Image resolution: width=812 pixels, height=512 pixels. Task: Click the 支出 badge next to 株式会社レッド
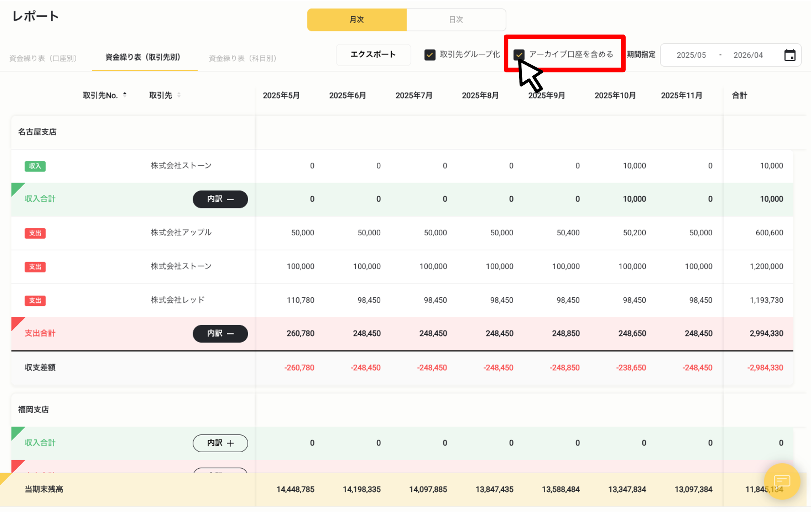[35, 300]
